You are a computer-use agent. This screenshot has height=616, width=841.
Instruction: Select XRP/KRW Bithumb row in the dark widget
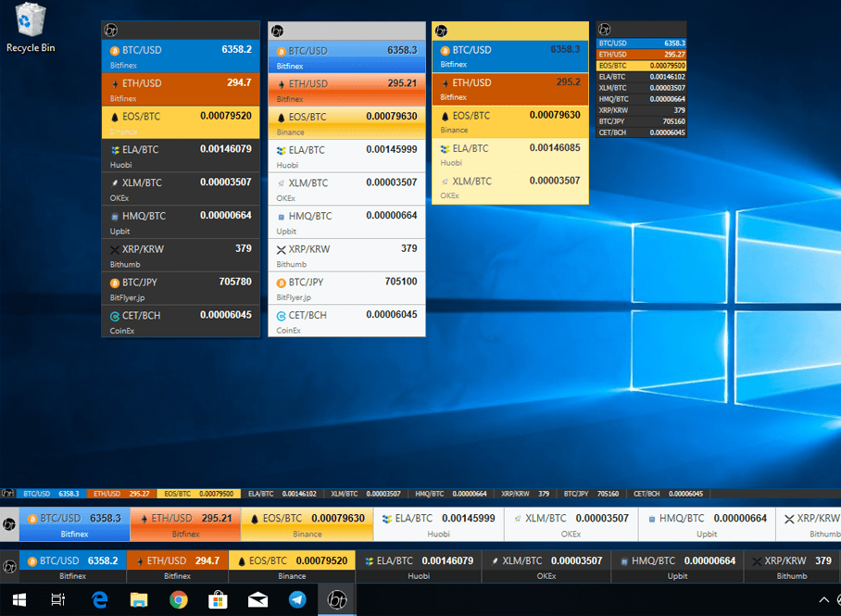[181, 256]
